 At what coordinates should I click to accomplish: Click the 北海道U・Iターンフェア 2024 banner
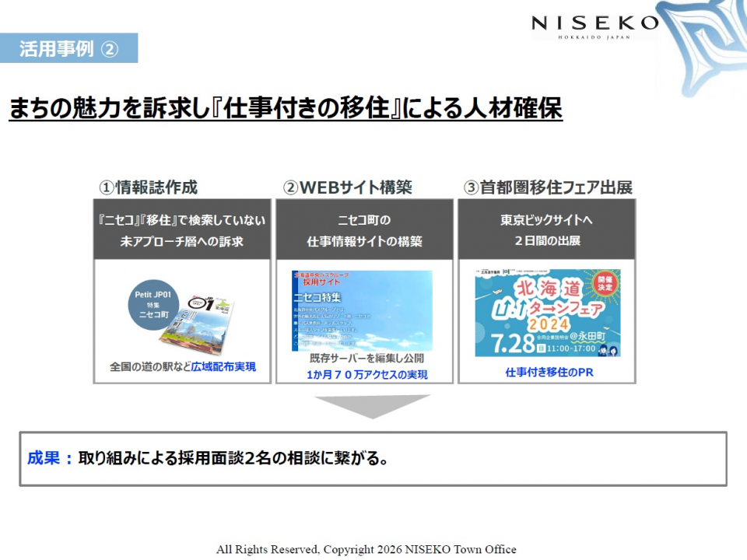point(547,313)
